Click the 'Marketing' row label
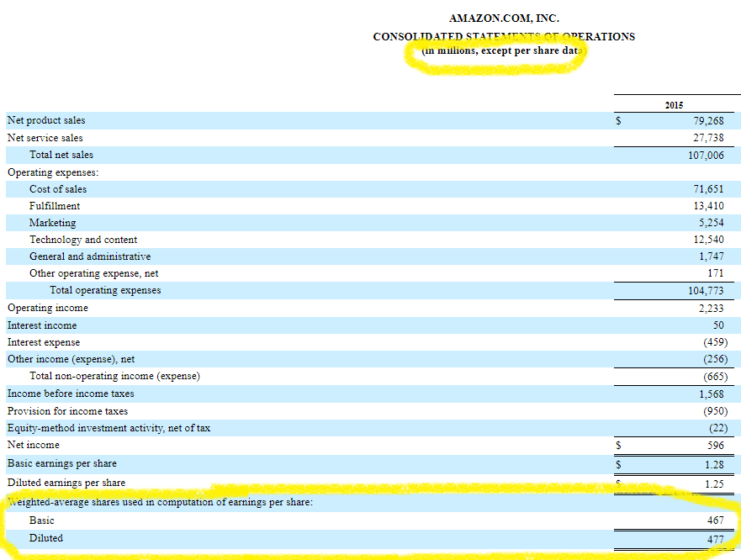The width and height of the screenshot is (741, 560). coord(52,223)
